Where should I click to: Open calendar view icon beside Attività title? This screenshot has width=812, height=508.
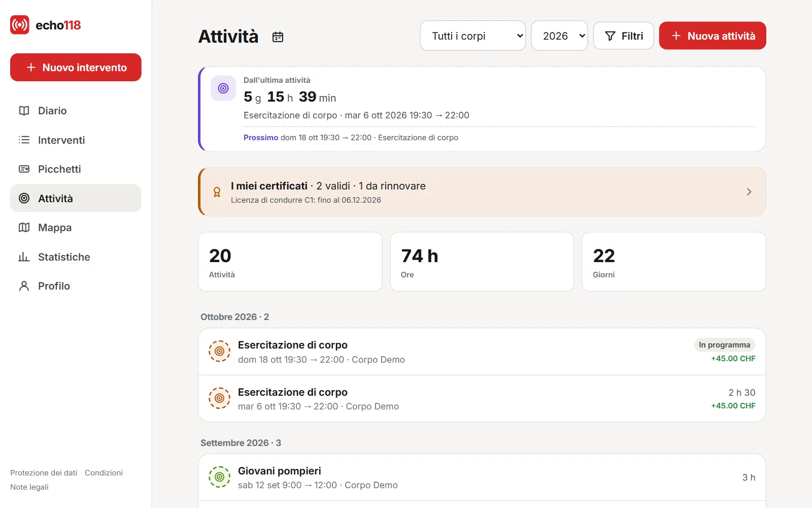(278, 37)
